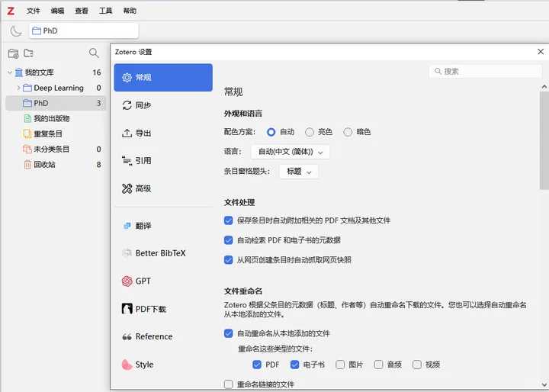Open the 翻译 settings pane
The image size is (549, 392).
pyautogui.click(x=163, y=226)
